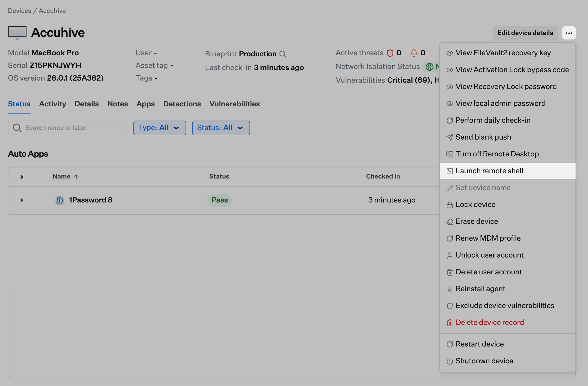Image resolution: width=588 pixels, height=386 pixels.
Task: Click the orange bell alerts icon
Action: (414, 53)
